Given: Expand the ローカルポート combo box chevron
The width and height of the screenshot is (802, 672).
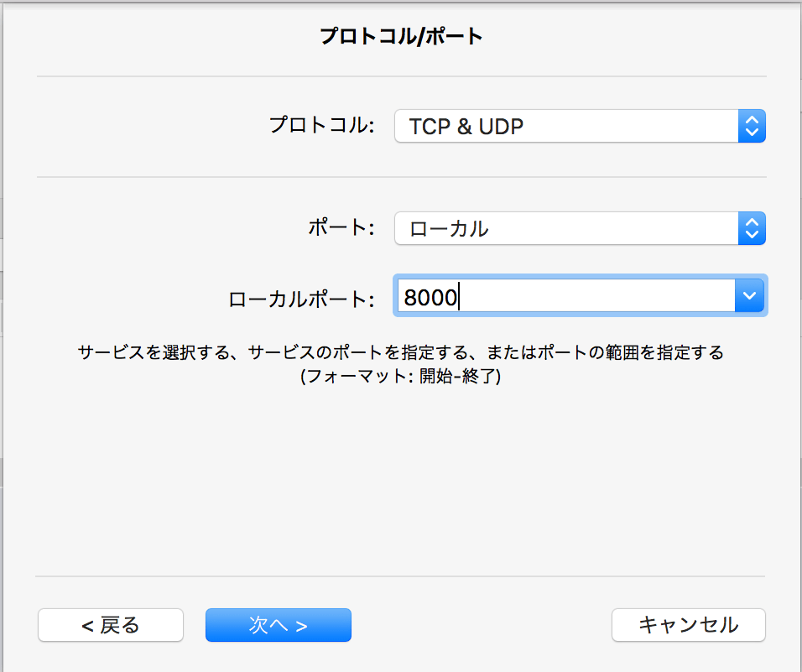Looking at the screenshot, I should point(749,295).
